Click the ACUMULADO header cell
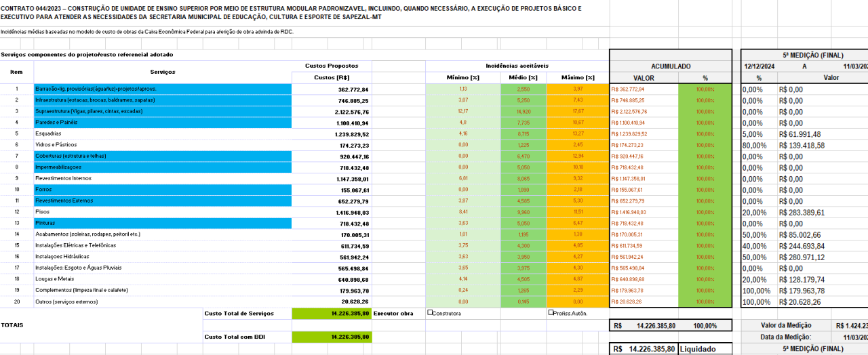Image resolution: width=868 pixels, height=355 pixels. pyautogui.click(x=671, y=66)
